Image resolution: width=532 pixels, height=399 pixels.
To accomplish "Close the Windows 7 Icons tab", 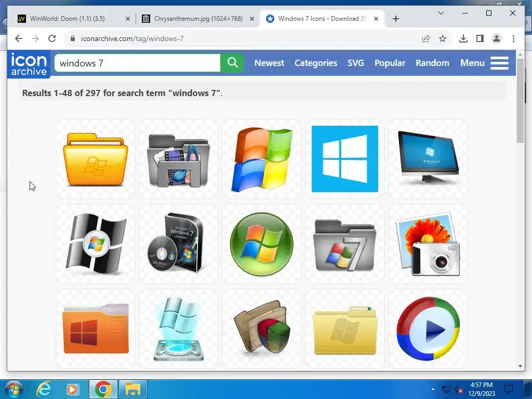I will [x=376, y=19].
